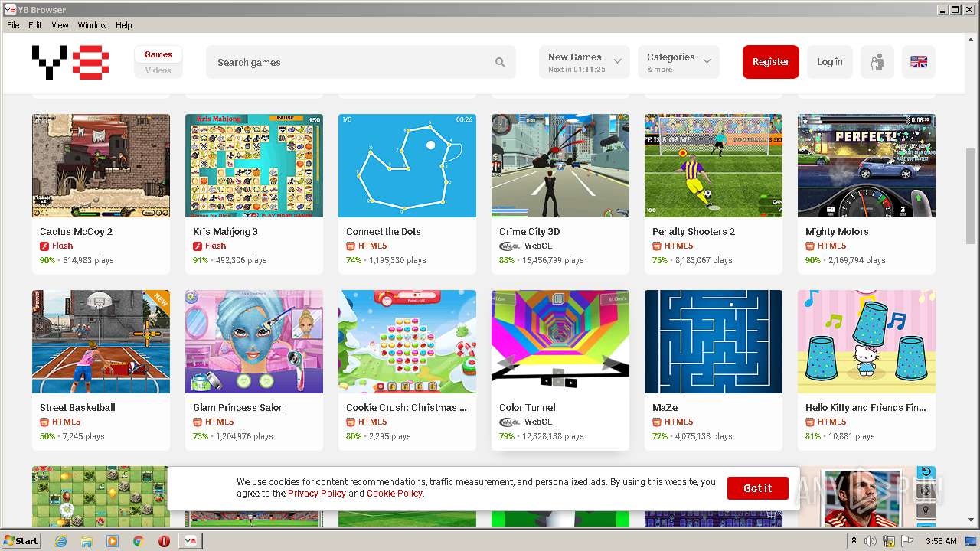Switch to the Games toggle
Screen dimensions: 980x551
click(158, 54)
